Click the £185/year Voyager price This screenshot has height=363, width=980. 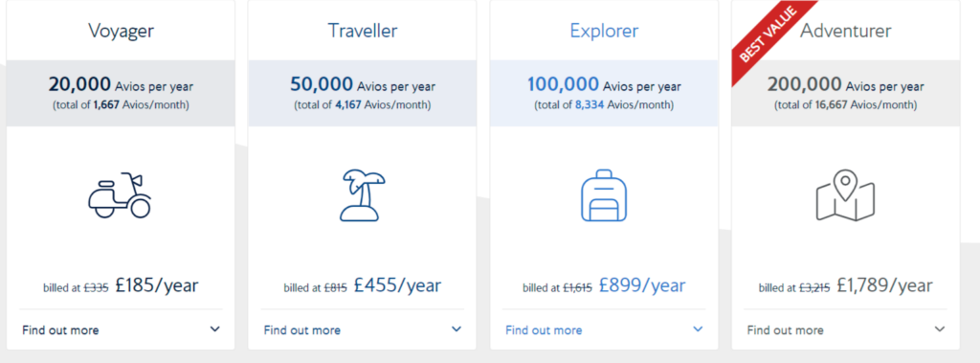pyautogui.click(x=157, y=285)
